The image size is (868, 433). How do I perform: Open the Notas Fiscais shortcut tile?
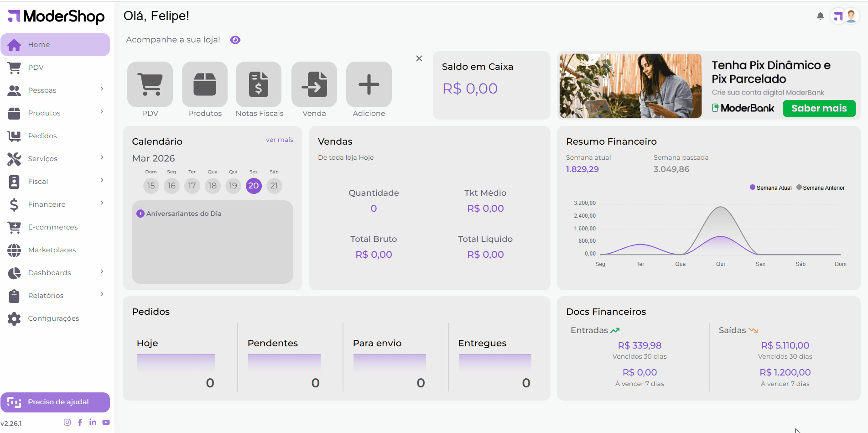tap(259, 84)
